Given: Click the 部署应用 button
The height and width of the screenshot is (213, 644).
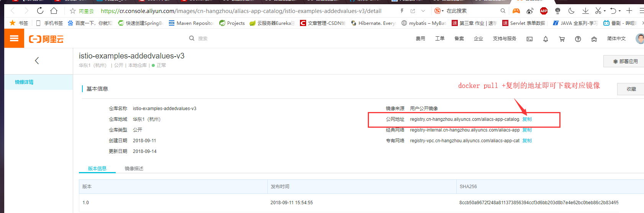Looking at the screenshot, I should (x=625, y=61).
